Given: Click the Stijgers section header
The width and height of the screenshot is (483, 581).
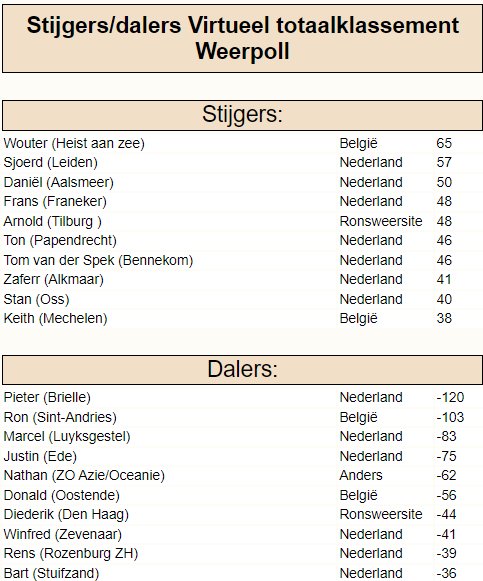Looking at the screenshot, I should (x=242, y=115).
